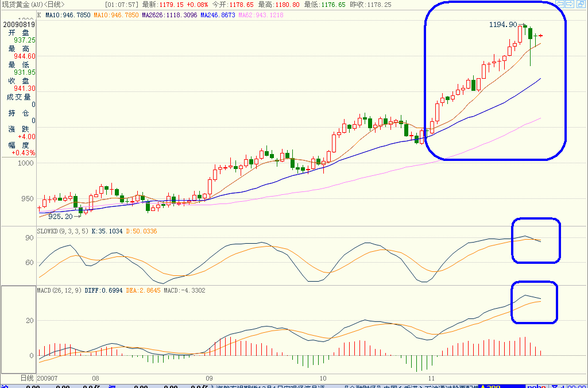Click the D:50.0336 value of SLOWKD
The height and width of the screenshot is (388, 588).
point(141,232)
